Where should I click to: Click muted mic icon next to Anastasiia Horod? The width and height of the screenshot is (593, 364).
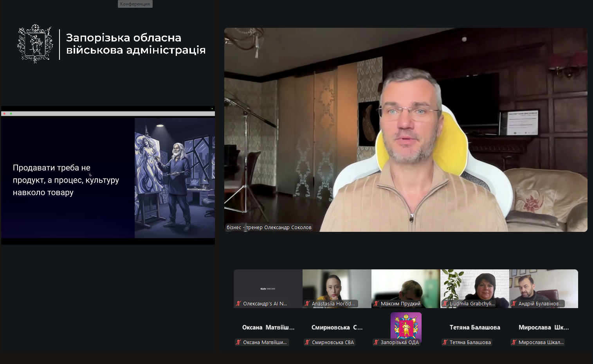(x=307, y=304)
